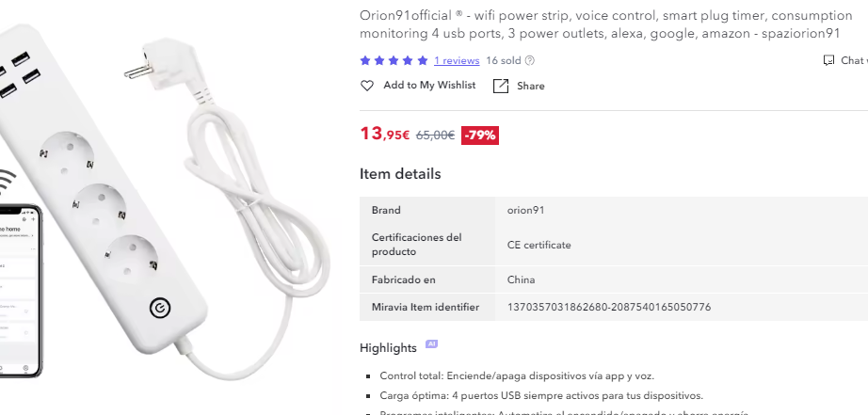Click the Share text button
Viewport: 868px width, 415px height.
point(530,86)
